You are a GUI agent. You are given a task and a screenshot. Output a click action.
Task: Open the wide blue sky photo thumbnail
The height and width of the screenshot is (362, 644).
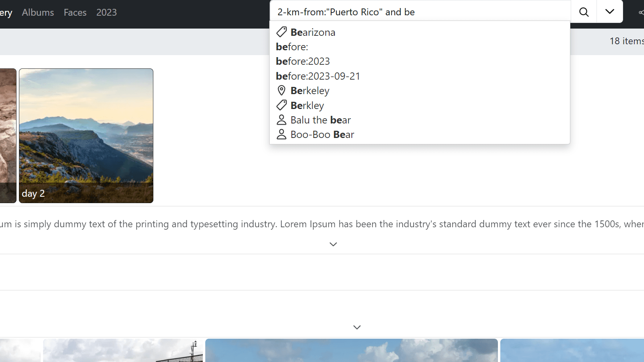coord(351,350)
